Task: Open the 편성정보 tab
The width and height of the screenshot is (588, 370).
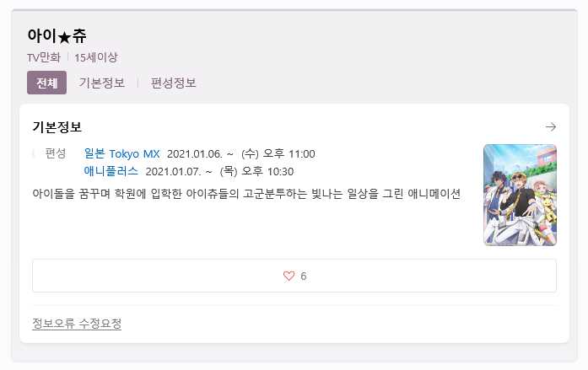Action: 173,83
